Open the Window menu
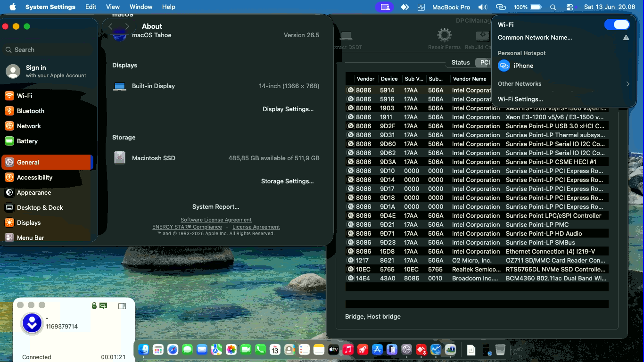Viewport: 644px width, 362px height. pos(140,7)
